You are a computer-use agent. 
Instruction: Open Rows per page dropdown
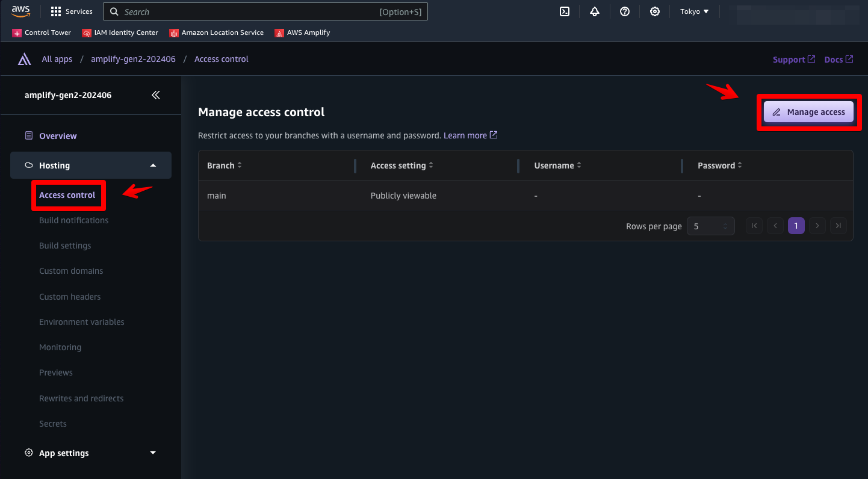tap(710, 226)
